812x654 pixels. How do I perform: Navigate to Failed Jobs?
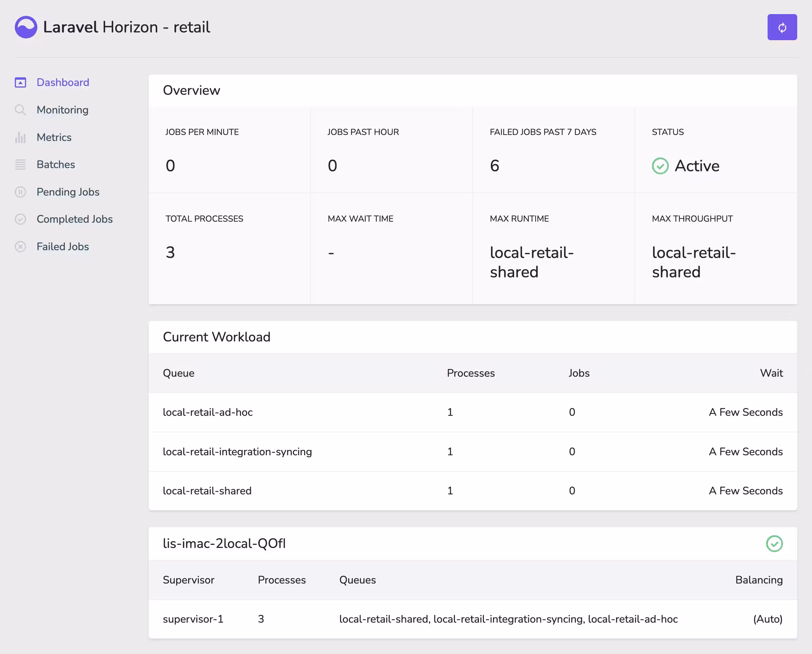[62, 247]
